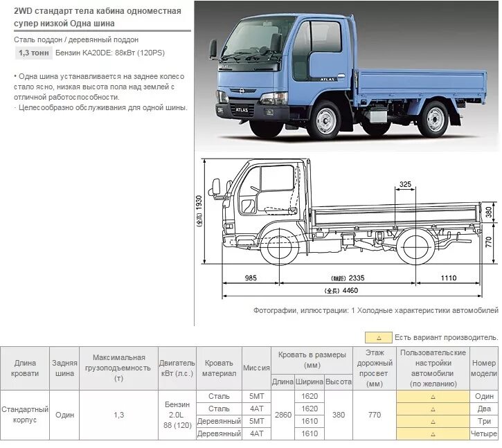Viewport: 502px width, 448px height.
Task: Click 'Сталь' in the 5MT row
Action: tap(219, 397)
